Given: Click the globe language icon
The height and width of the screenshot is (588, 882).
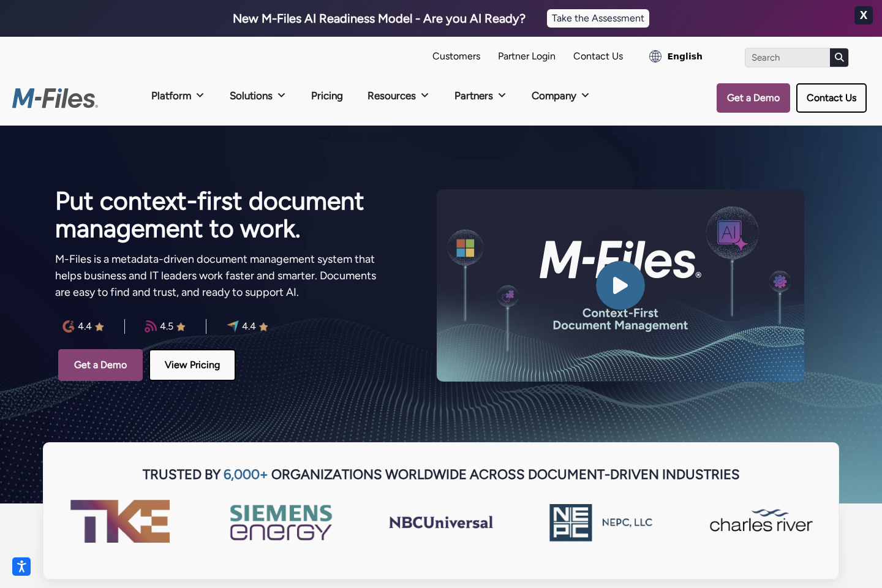Looking at the screenshot, I should [x=655, y=56].
